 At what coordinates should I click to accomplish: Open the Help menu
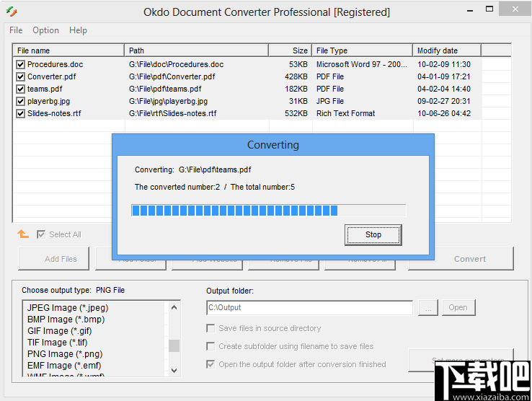pos(78,30)
